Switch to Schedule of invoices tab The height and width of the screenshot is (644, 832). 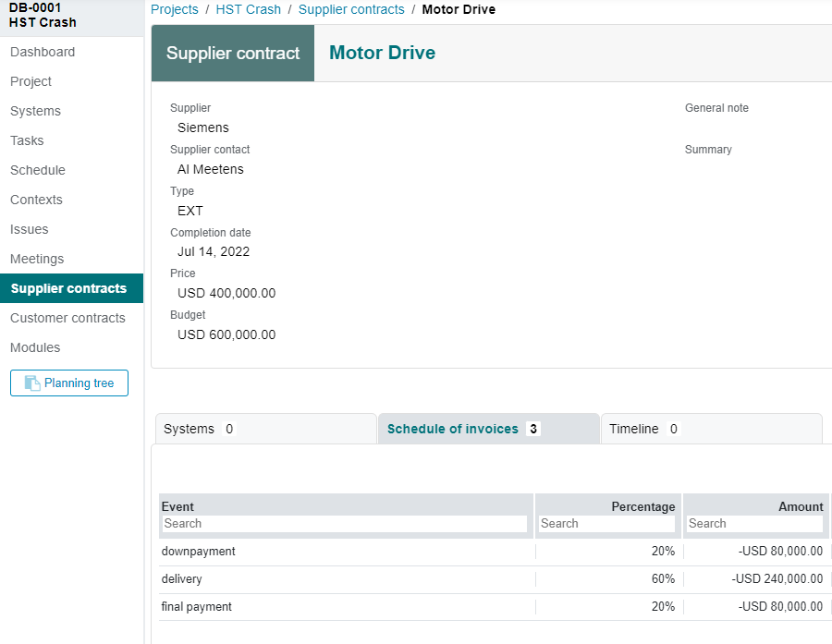489,429
